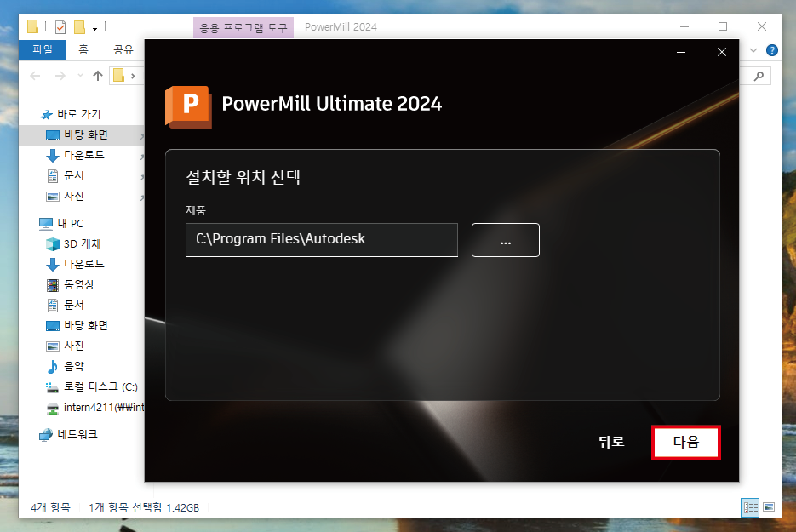Image resolution: width=796 pixels, height=532 pixels.
Task: Edit the install path C:\Program Files\Autodesk
Action: pyautogui.click(x=321, y=239)
